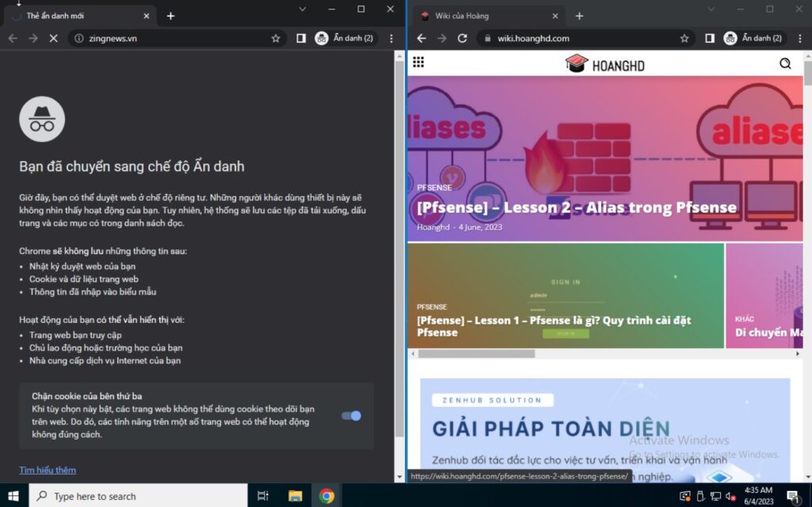This screenshot has height=507, width=812.
Task: Close 'Thẻ ẩn danh mới' tab
Action: tap(147, 16)
